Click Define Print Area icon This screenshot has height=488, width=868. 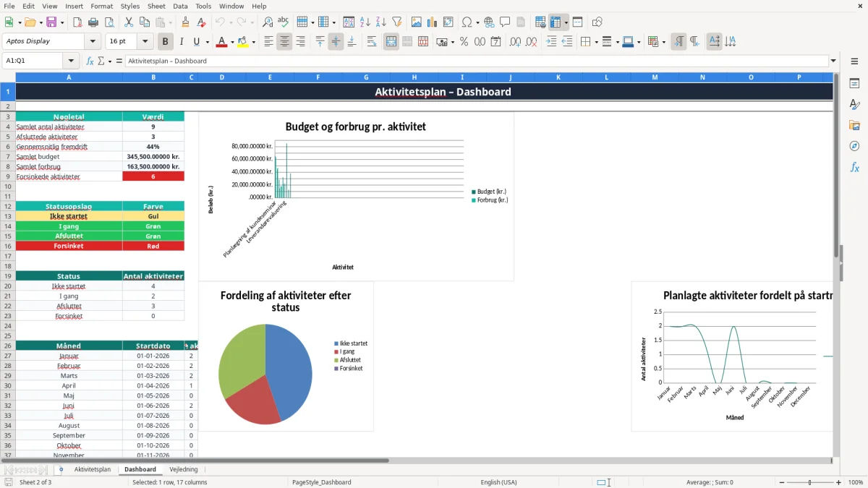click(x=540, y=22)
